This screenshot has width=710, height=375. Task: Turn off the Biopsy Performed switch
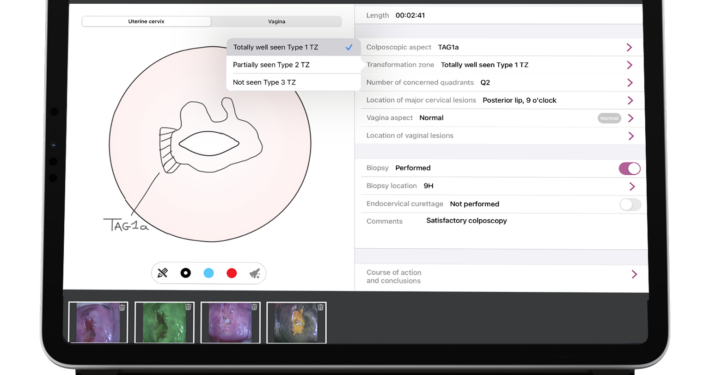[x=629, y=168]
